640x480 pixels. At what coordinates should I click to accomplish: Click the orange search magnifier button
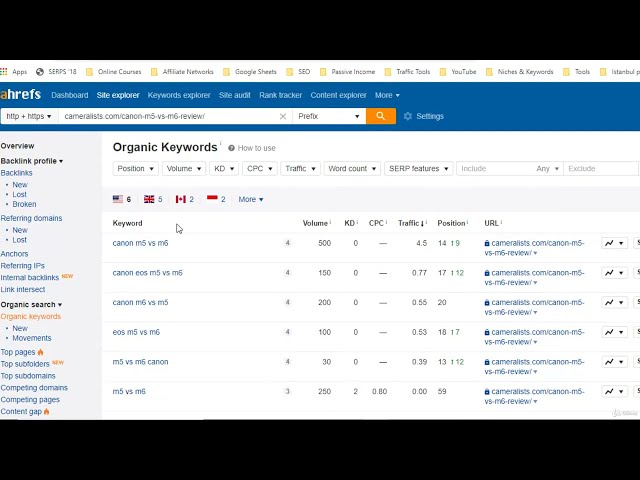coord(380,116)
